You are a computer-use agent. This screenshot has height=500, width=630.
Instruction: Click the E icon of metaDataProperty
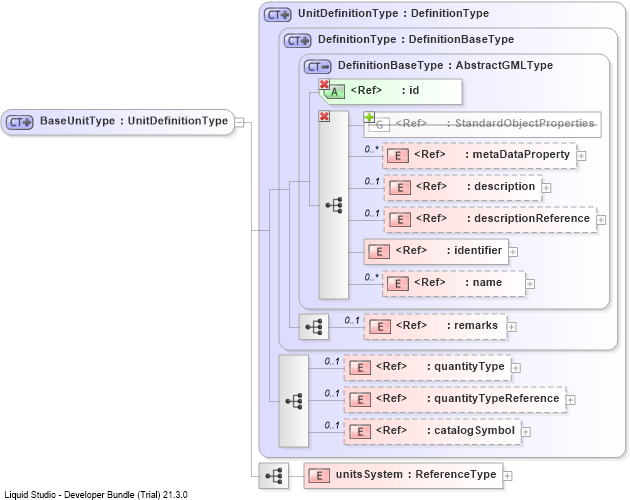398,156
